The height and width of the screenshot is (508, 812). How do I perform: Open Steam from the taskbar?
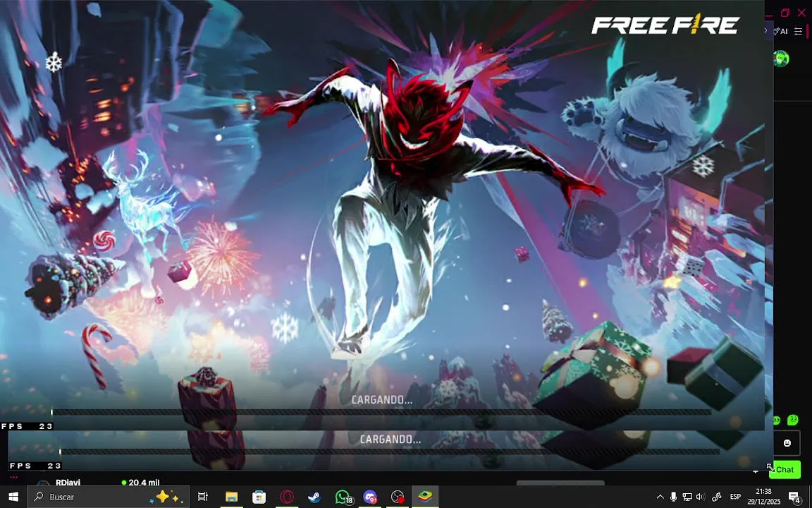point(314,497)
